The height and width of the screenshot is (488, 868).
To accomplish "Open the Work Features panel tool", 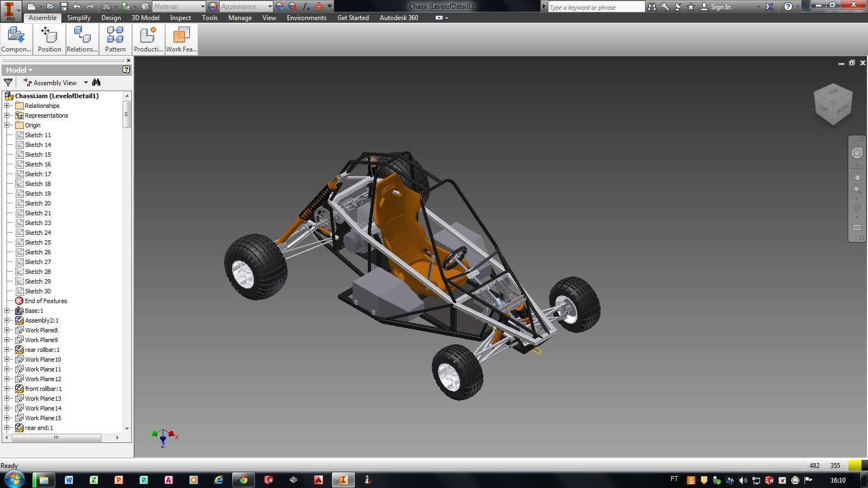I will click(181, 40).
